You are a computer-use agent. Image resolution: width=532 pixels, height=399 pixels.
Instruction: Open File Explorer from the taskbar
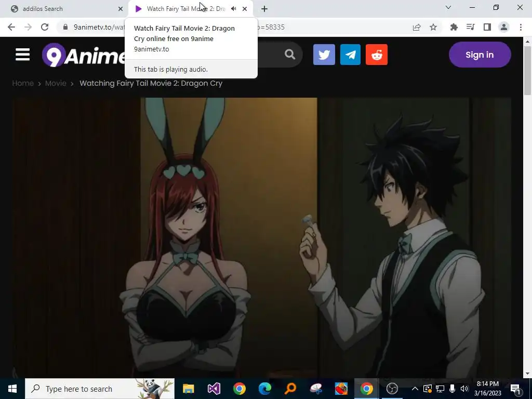(x=188, y=389)
